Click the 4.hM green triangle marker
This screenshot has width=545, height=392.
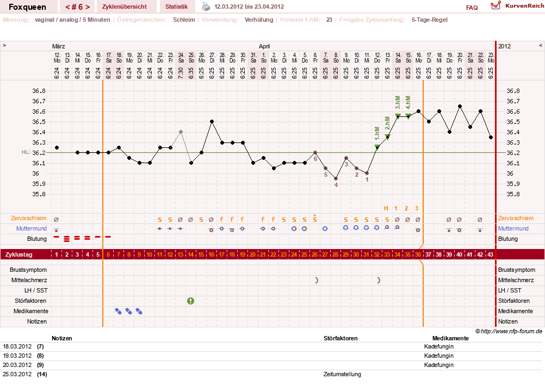[x=408, y=116]
